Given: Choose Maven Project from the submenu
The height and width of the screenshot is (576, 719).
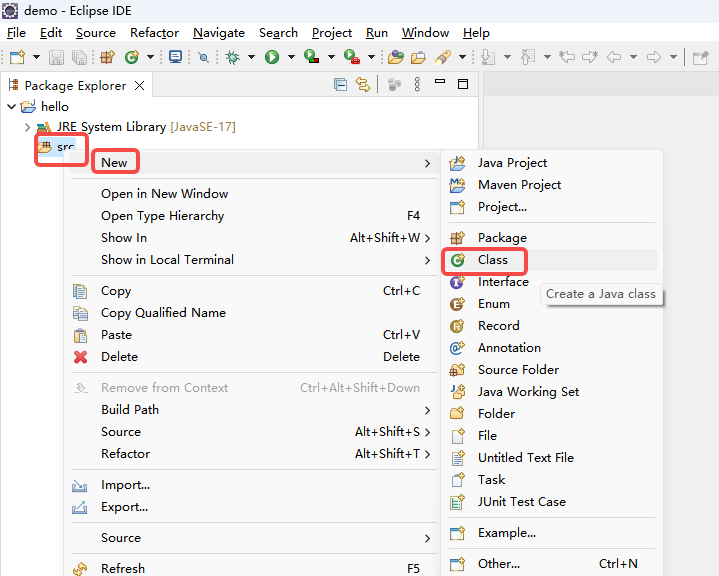Looking at the screenshot, I should [x=551, y=185].
